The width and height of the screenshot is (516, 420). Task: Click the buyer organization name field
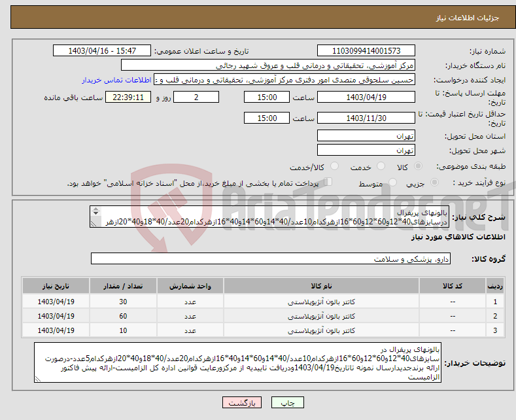[268, 65]
